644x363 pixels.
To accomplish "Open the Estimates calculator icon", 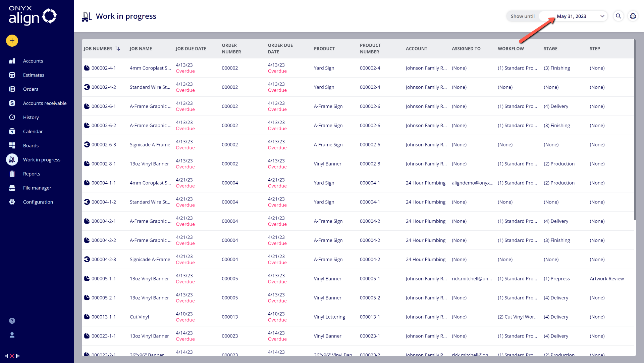I will coord(12,75).
